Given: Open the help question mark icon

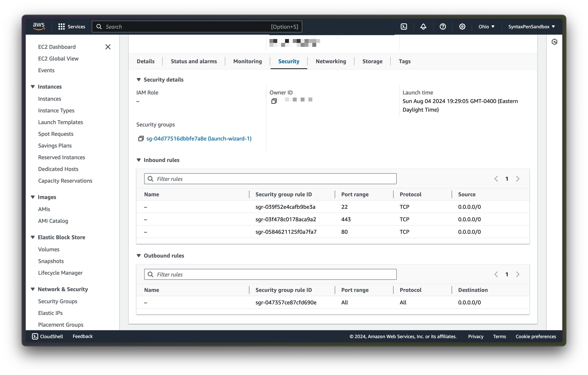Looking at the screenshot, I should click(443, 26).
